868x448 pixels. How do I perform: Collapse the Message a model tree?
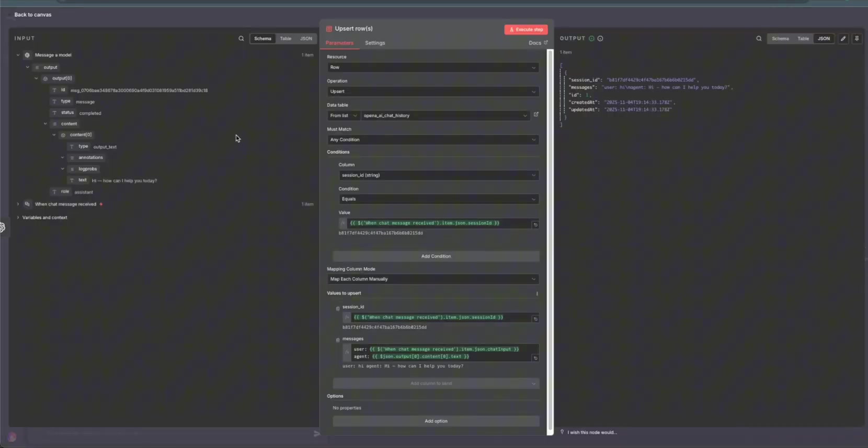pyautogui.click(x=18, y=55)
